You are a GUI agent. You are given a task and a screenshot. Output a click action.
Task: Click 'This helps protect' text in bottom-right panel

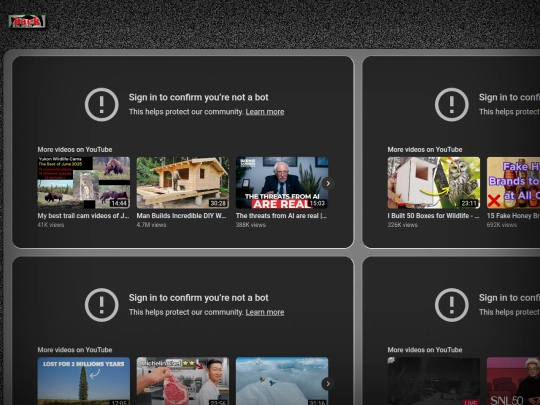(x=509, y=312)
